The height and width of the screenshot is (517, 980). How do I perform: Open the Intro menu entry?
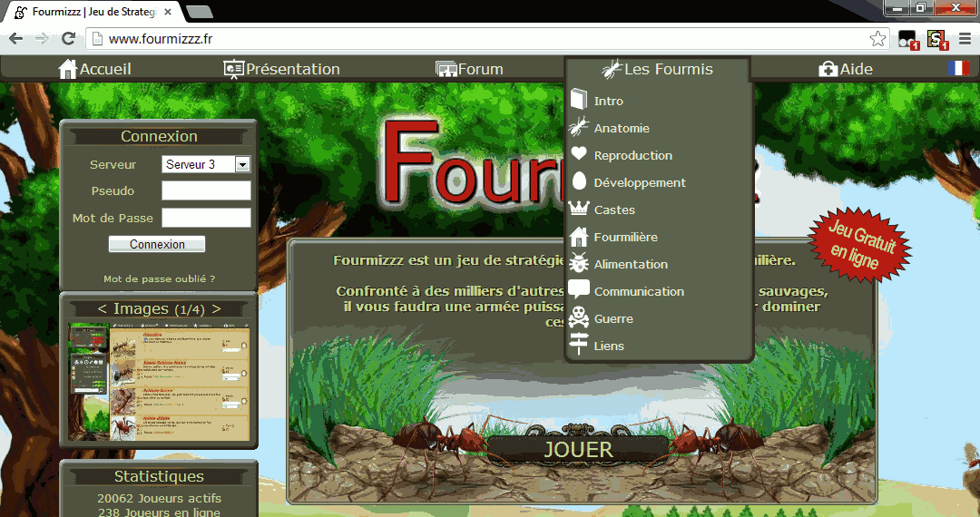click(608, 102)
